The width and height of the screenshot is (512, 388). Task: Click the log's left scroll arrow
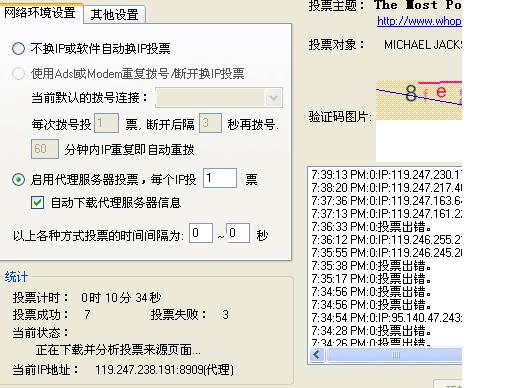click(x=317, y=355)
